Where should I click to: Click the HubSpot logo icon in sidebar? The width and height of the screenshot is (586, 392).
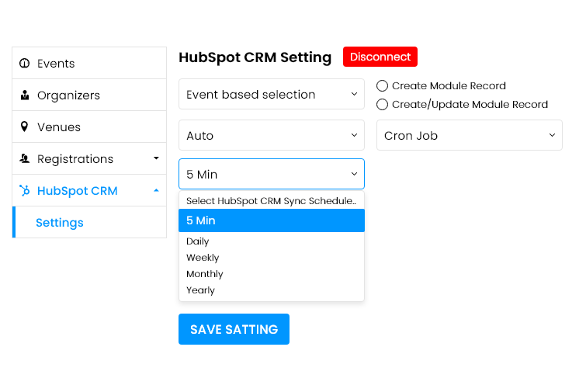pos(25,190)
